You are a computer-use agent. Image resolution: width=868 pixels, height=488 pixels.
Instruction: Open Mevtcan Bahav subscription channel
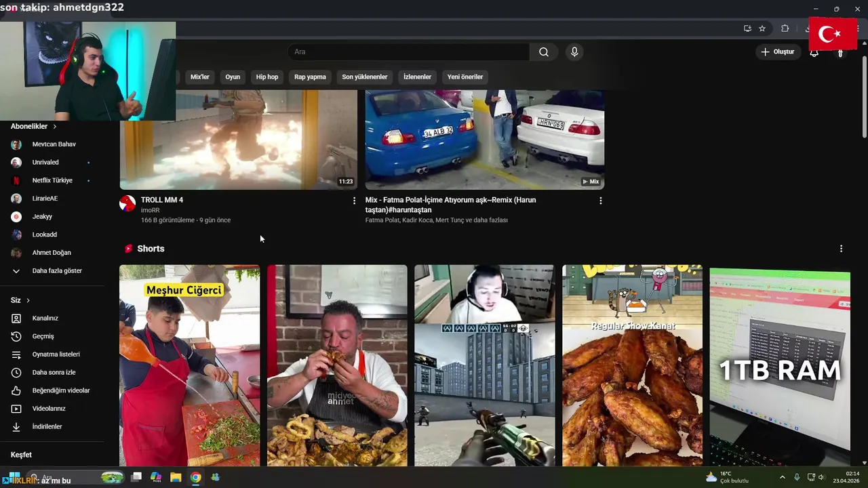[53, 144]
